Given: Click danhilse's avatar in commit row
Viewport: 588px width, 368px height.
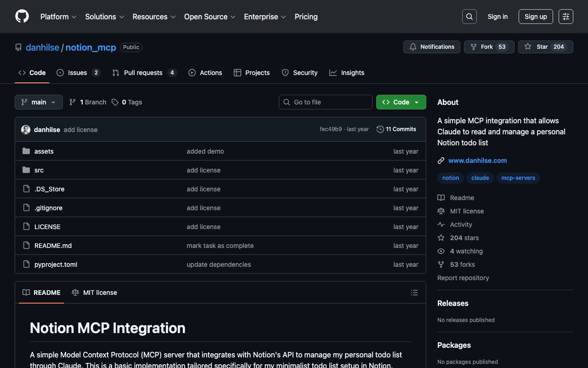Looking at the screenshot, I should [x=26, y=130].
